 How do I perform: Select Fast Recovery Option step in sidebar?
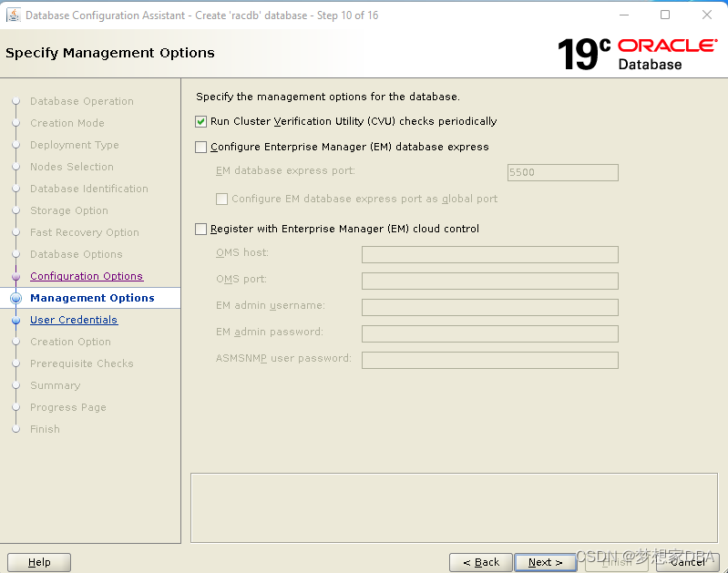pyautogui.click(x=85, y=231)
